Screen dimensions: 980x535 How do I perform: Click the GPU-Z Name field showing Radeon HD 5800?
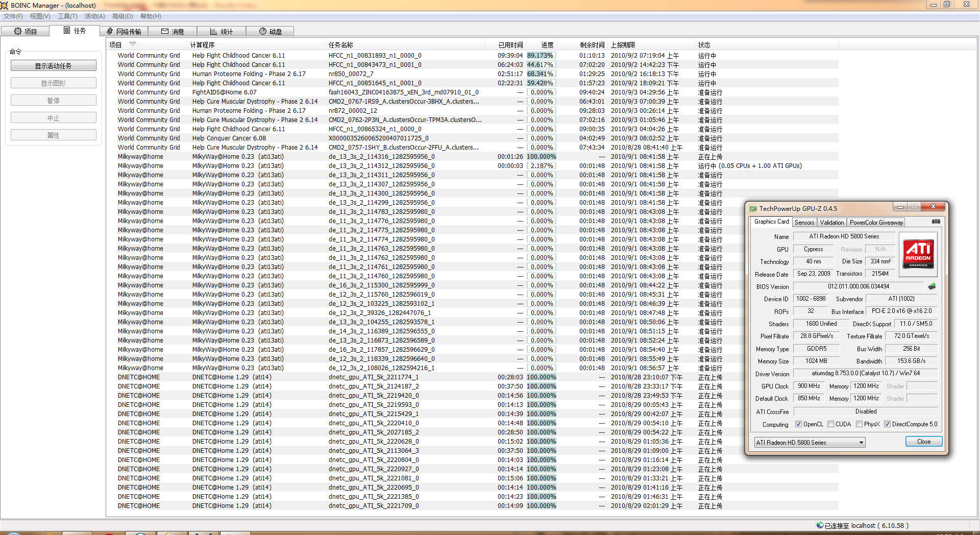click(844, 236)
